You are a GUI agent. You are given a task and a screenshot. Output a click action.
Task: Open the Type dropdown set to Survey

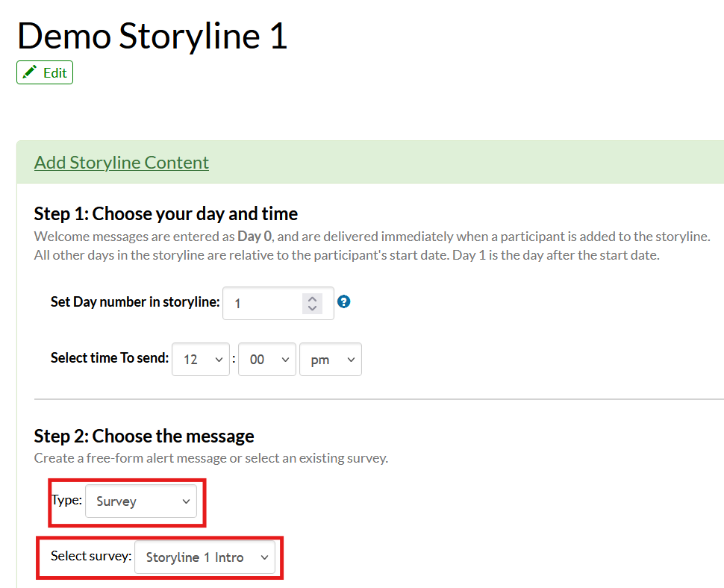[141, 501]
